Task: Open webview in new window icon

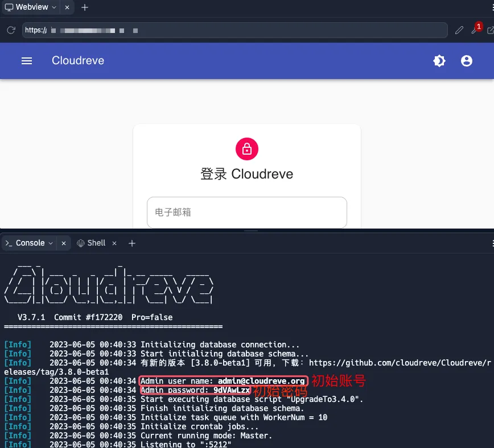Action: point(490,30)
